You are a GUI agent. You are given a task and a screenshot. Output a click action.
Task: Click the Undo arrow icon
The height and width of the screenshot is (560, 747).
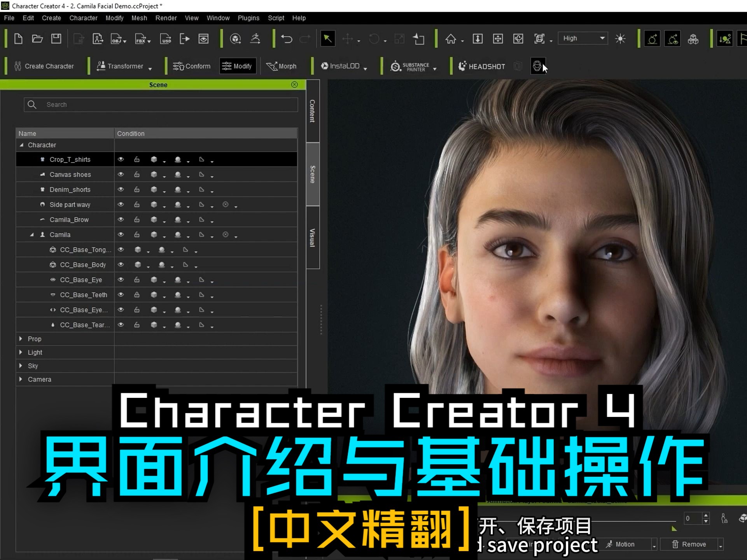tap(287, 38)
